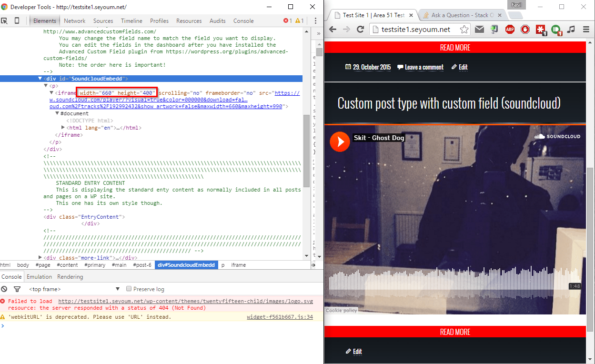Play the Skit - Ghost Dog track
The height and width of the screenshot is (364, 595).
pyautogui.click(x=340, y=142)
